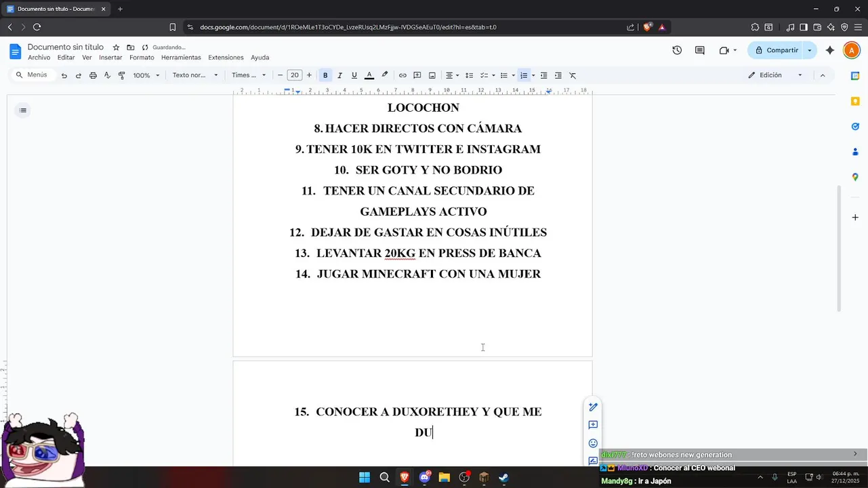Open the Extensiones menu

click(x=226, y=58)
